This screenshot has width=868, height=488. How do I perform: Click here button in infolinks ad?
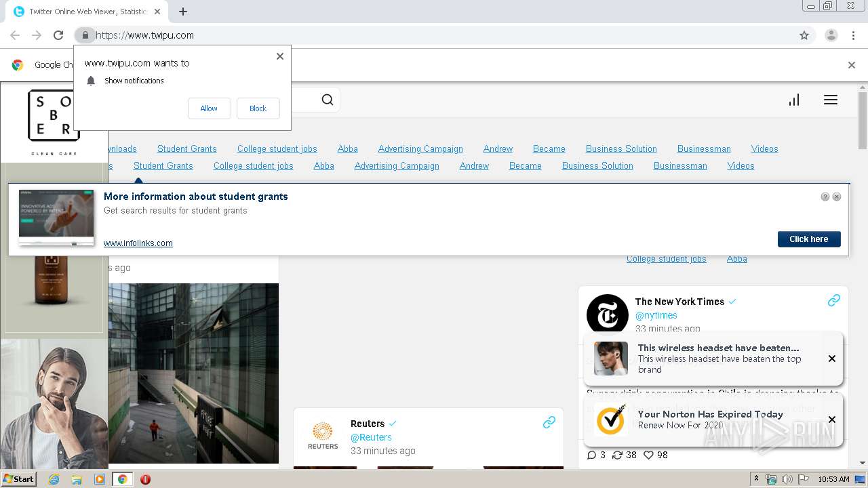[809, 239]
